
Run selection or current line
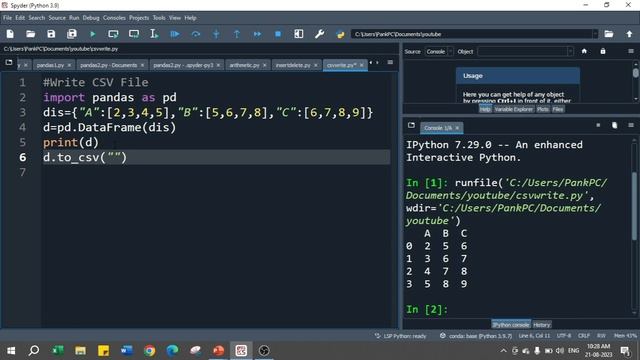tap(154, 34)
